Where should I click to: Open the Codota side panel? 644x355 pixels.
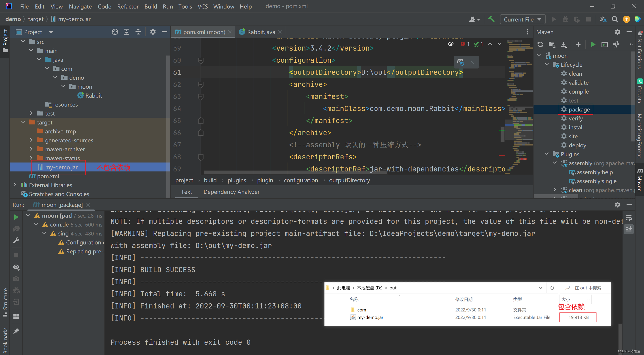coord(640,91)
